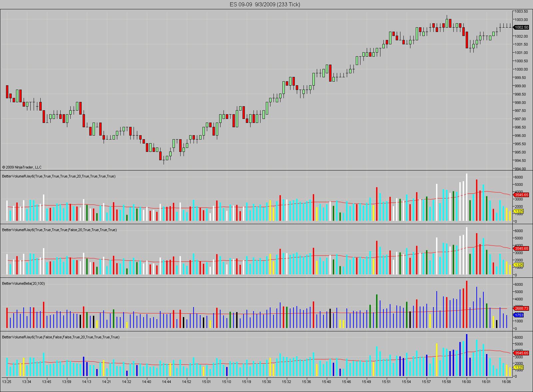Select the 998.50 price axis label
The height and width of the screenshot is (392, 533).
[x=521, y=94]
